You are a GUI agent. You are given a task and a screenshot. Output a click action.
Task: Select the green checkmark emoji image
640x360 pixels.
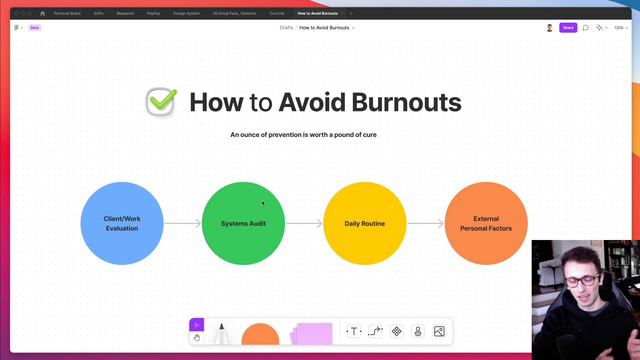point(162,102)
